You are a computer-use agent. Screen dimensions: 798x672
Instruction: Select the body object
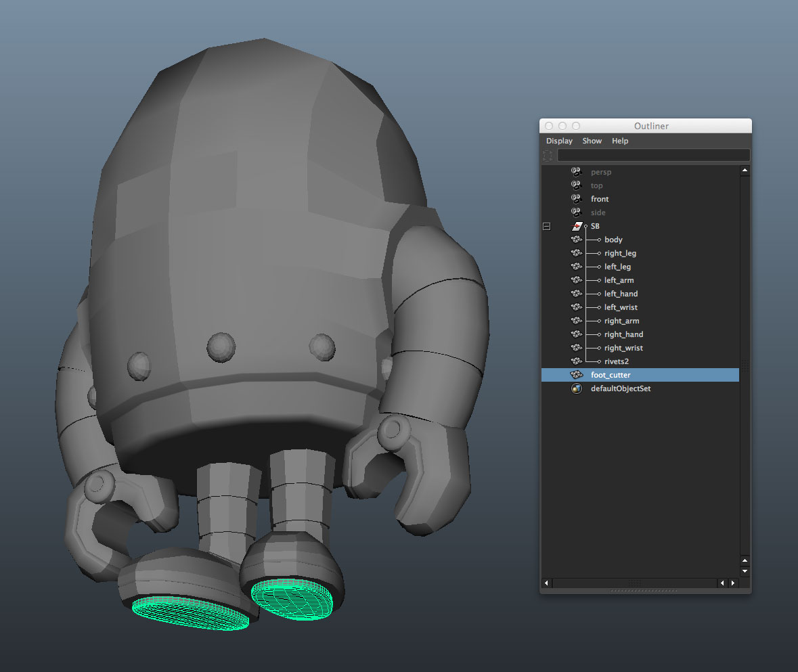tap(613, 240)
